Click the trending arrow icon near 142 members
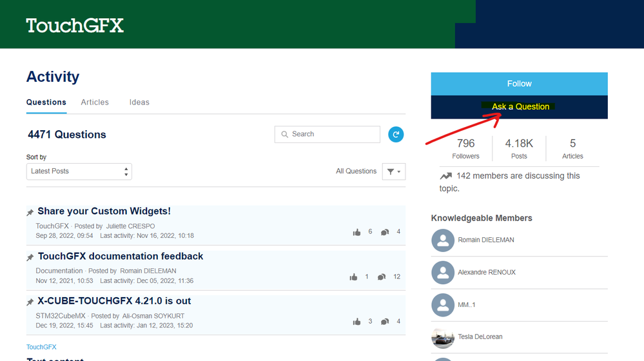644x361 pixels. click(x=445, y=176)
